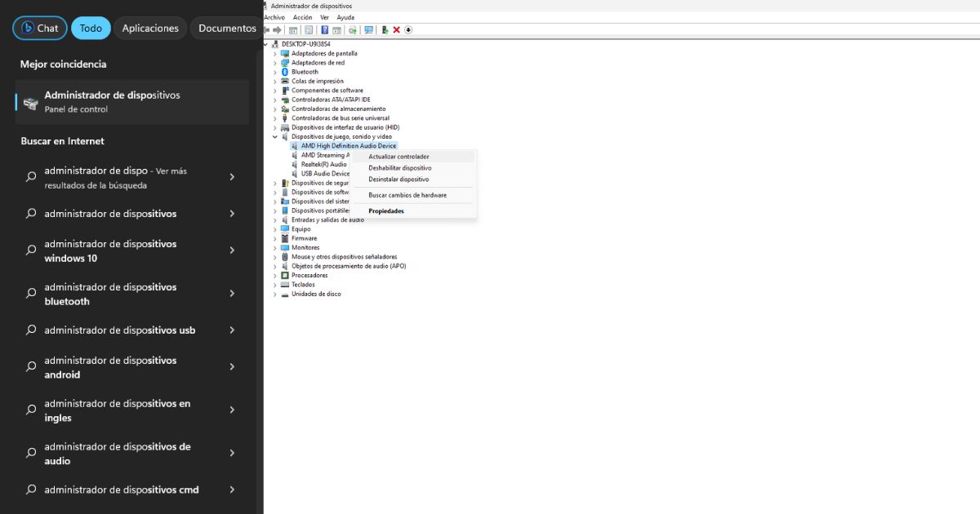Expand Componentes de software node
This screenshot has height=514, width=980.
pyautogui.click(x=275, y=91)
